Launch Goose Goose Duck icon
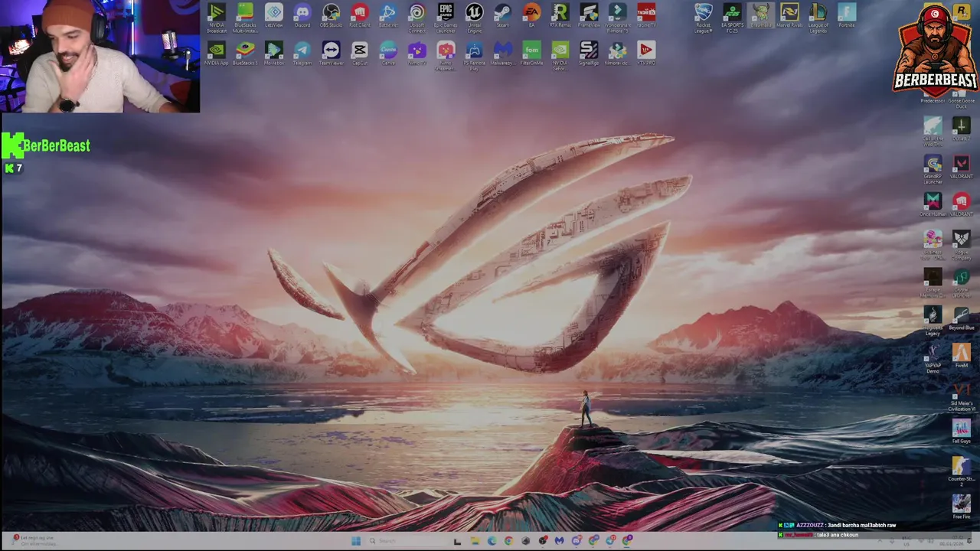Screen dimensions: 980x551 tap(961, 99)
